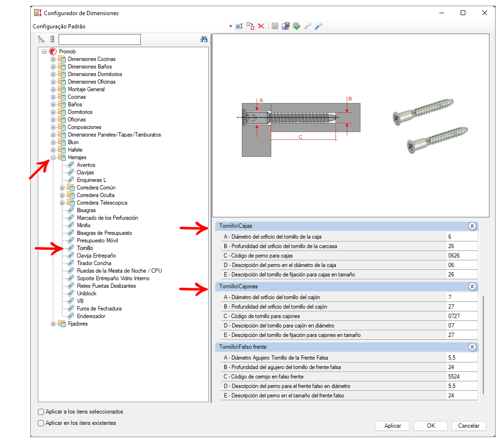Select Rieles Puertas Deslizantes item
The width and height of the screenshot is (497, 448).
point(106,286)
